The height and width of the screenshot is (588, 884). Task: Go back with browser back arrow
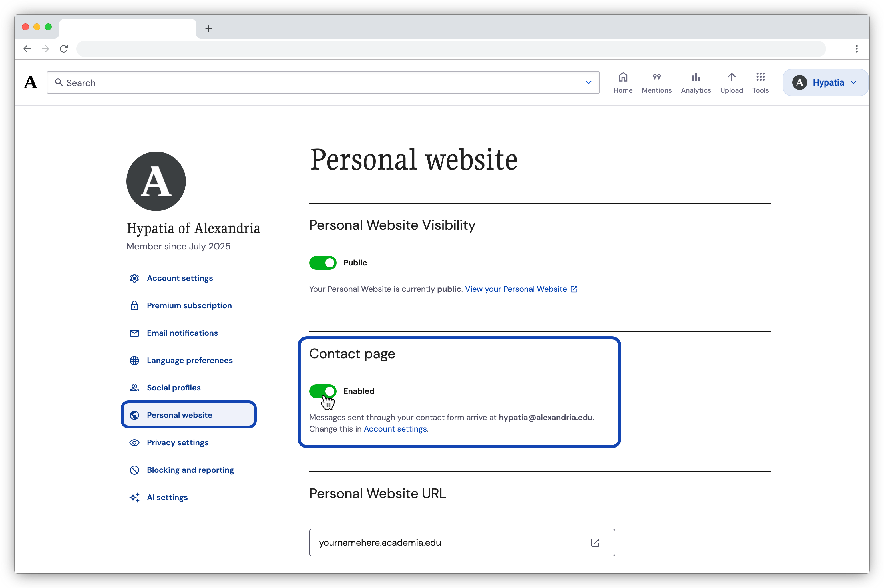27,49
